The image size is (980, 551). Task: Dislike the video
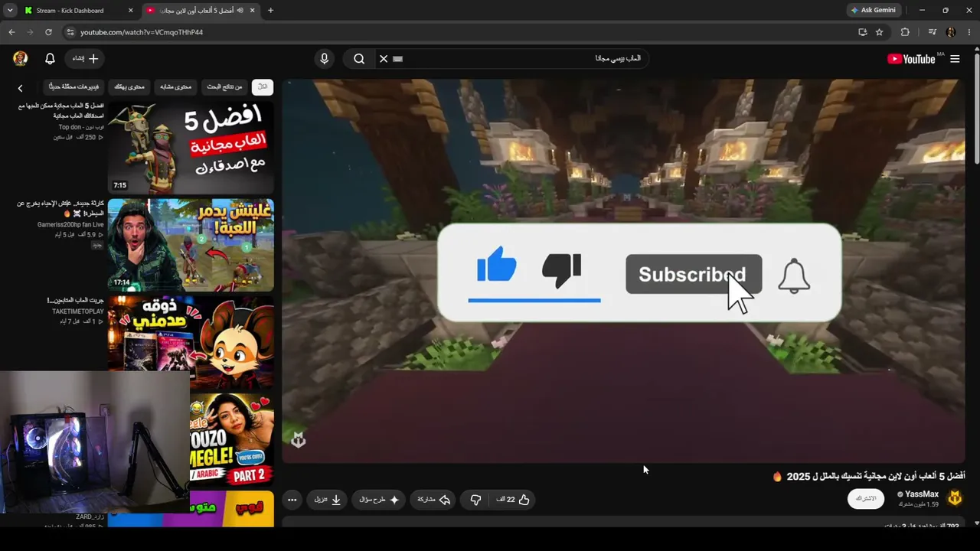(475, 500)
